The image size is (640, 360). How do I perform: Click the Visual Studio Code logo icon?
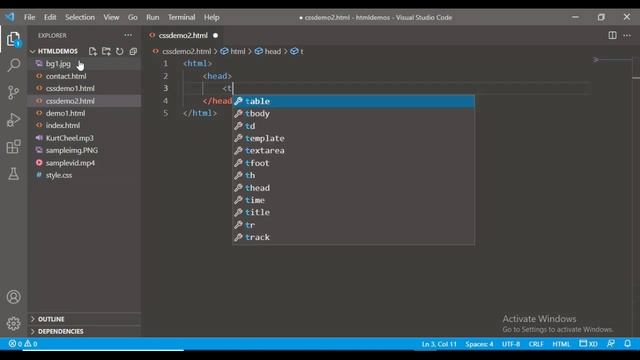tap(10, 17)
